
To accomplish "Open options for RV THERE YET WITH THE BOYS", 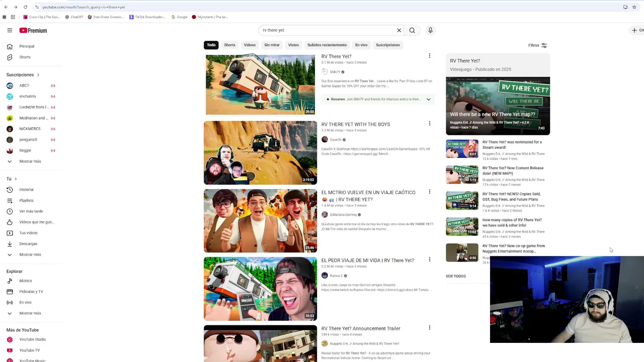I will point(430,124).
